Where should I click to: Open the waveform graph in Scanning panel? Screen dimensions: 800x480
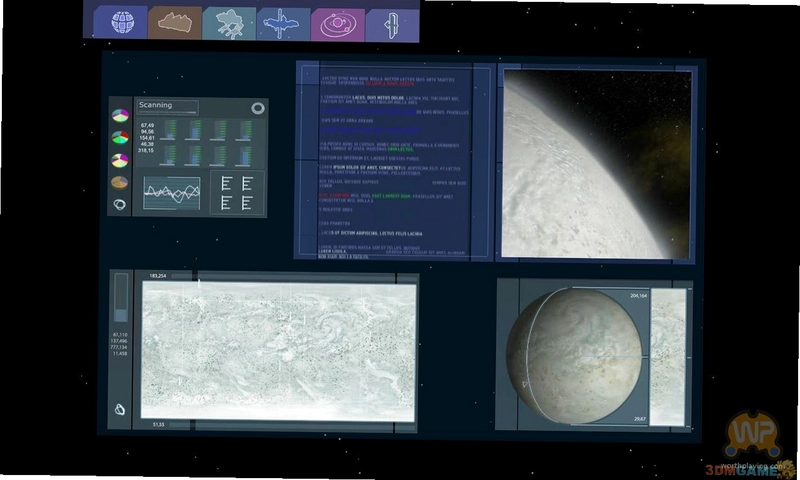pyautogui.click(x=172, y=193)
